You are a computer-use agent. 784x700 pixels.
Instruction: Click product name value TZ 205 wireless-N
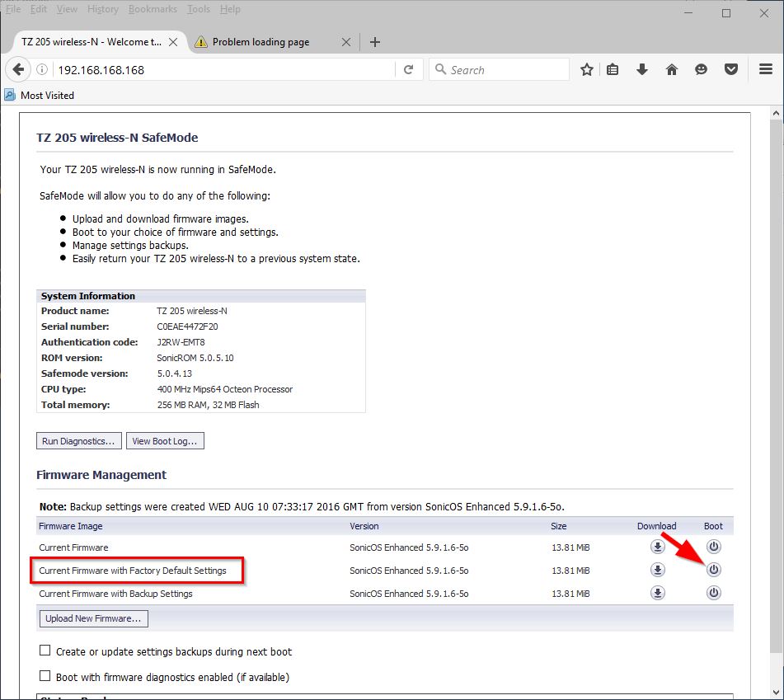coord(192,311)
